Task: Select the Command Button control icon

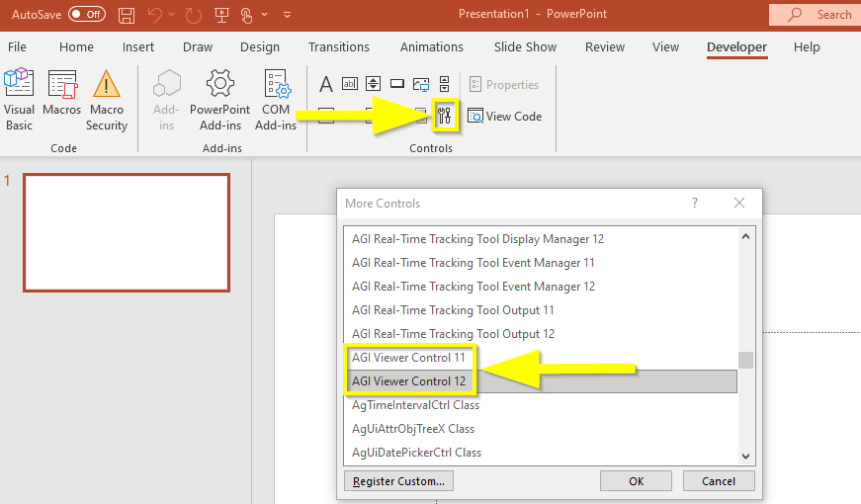Action: pyautogui.click(x=397, y=83)
